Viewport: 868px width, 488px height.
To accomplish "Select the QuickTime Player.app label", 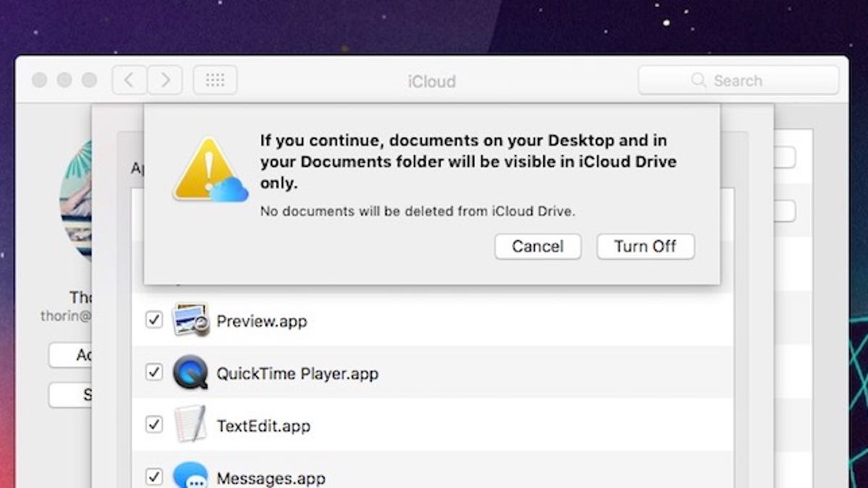I will click(297, 374).
